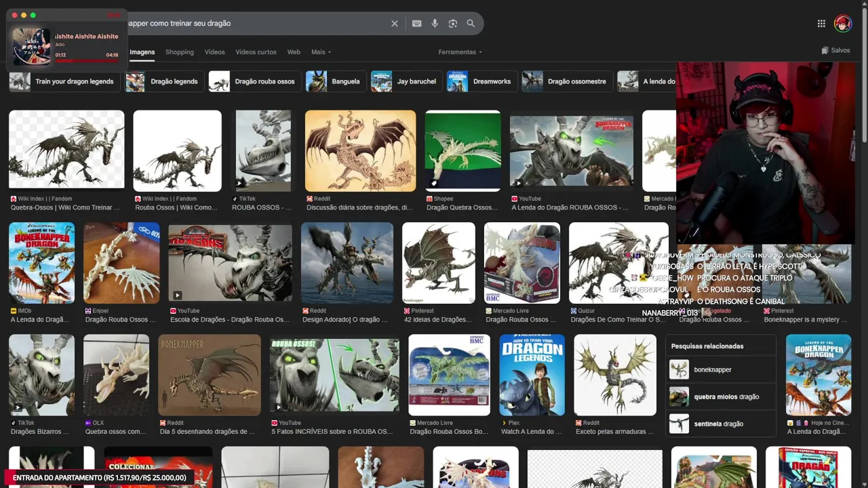
Task: Select Banguela filter chip
Action: 335,81
